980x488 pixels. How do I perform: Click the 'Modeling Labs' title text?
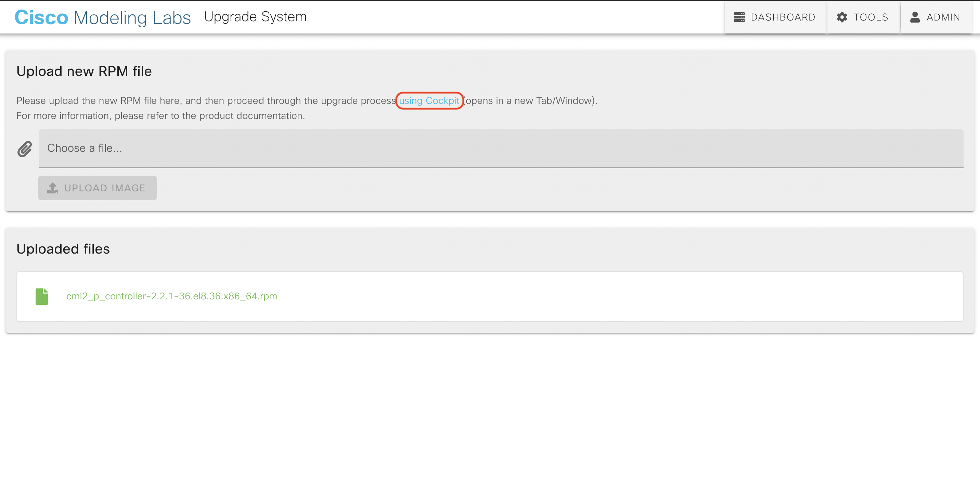coord(132,17)
